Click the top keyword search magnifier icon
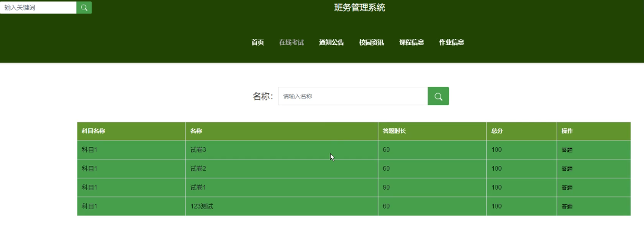The height and width of the screenshot is (225, 644). click(84, 7)
